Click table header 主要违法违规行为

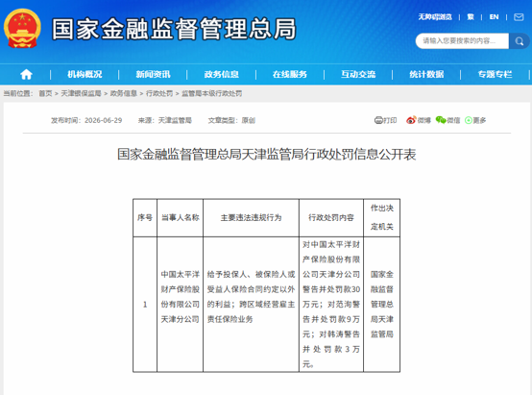(251, 217)
